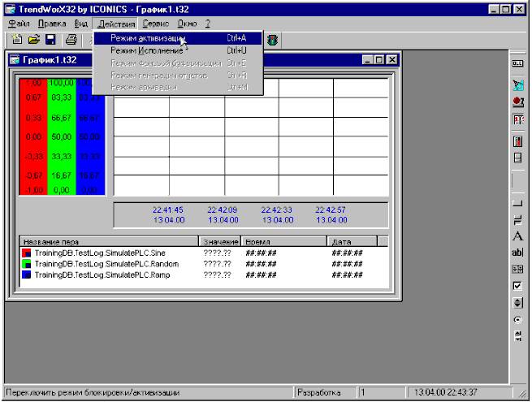Click the red ball icon in right toolbar
The image size is (532, 402).
click(517, 102)
